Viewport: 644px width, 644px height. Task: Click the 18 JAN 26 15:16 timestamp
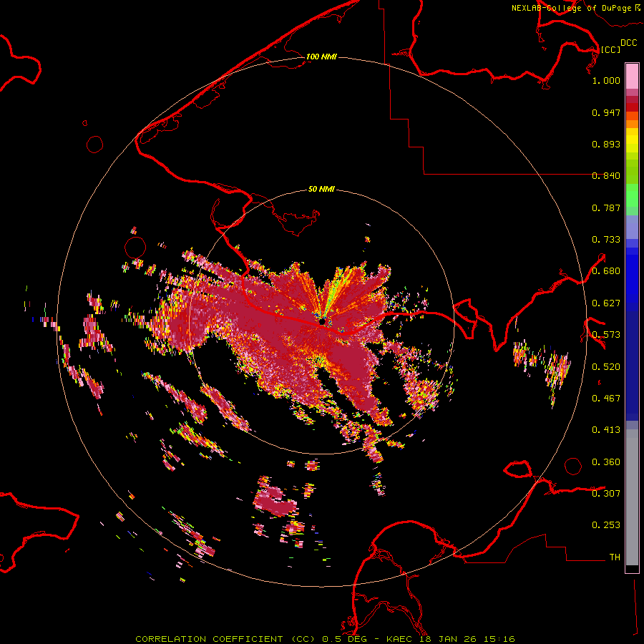(x=467, y=639)
